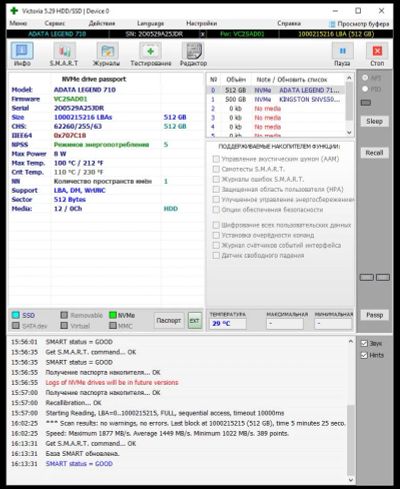Click the small x next to serial number
This screenshot has height=489, width=400.
click(x=202, y=34)
